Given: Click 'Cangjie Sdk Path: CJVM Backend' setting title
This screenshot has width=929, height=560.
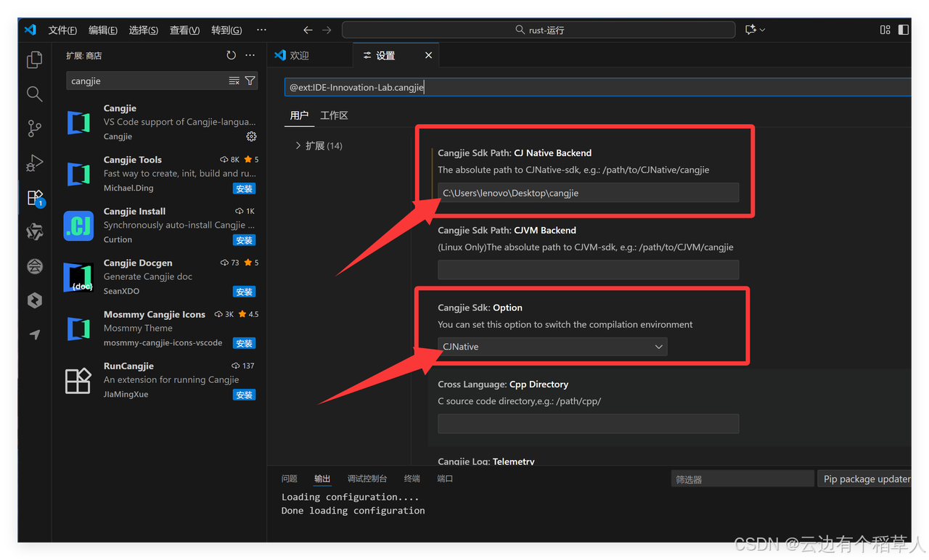Looking at the screenshot, I should click(507, 230).
